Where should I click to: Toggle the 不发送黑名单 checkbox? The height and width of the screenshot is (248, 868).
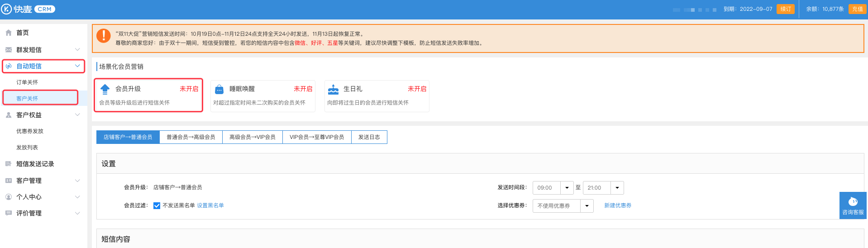[157, 205]
